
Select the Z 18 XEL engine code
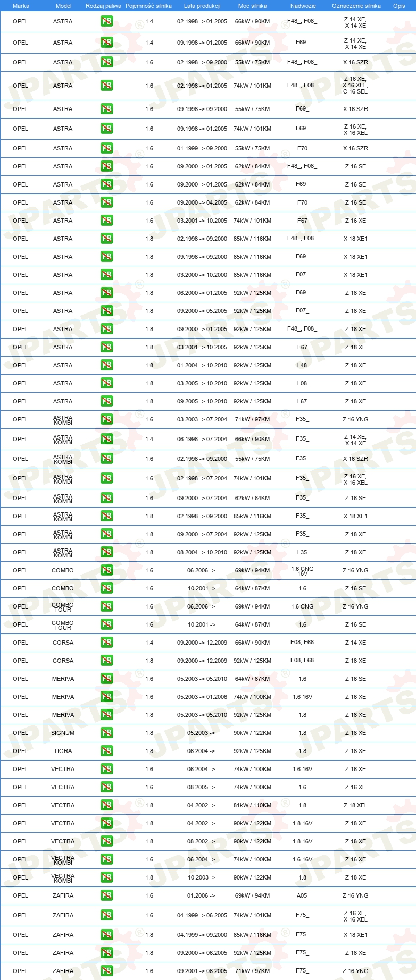pyautogui.click(x=355, y=805)
